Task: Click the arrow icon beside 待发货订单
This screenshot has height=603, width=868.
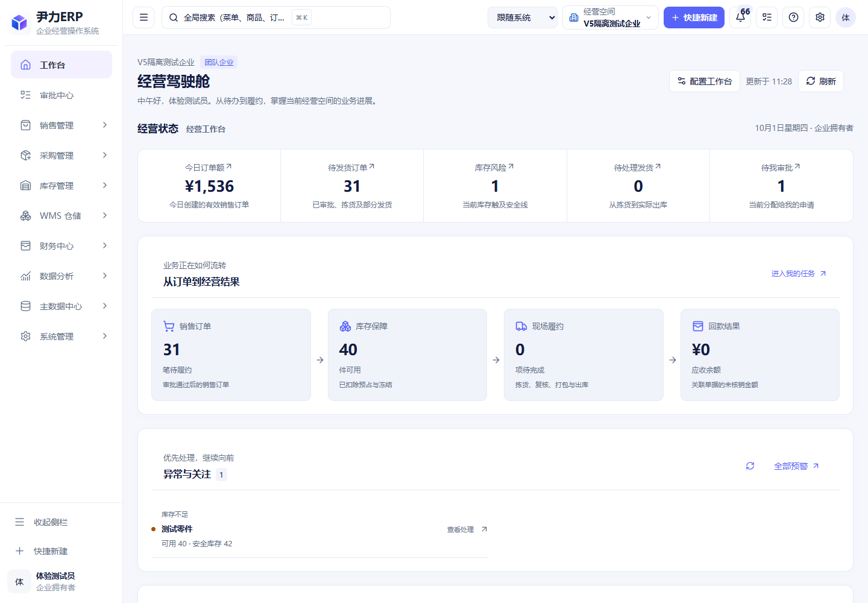Action: pos(371,166)
